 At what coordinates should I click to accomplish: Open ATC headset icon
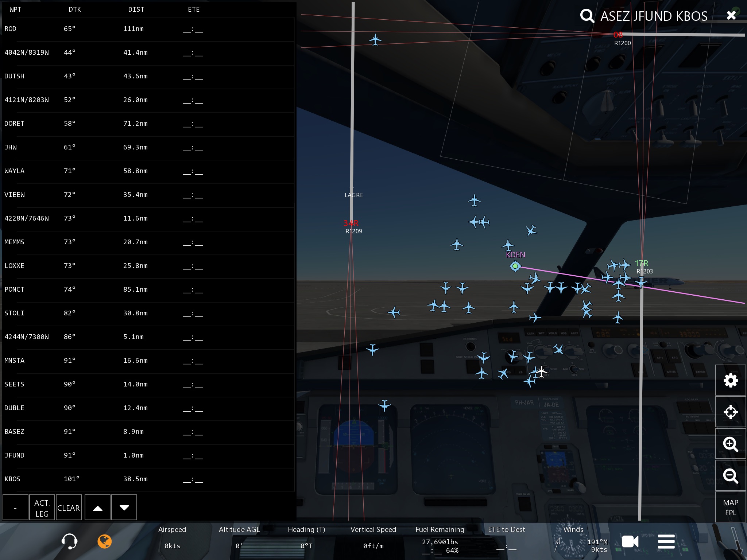pos(69,541)
